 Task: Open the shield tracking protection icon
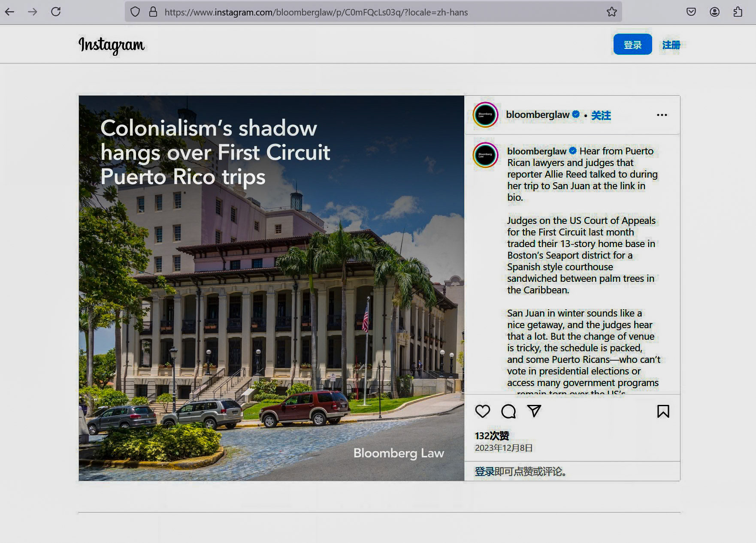click(135, 12)
